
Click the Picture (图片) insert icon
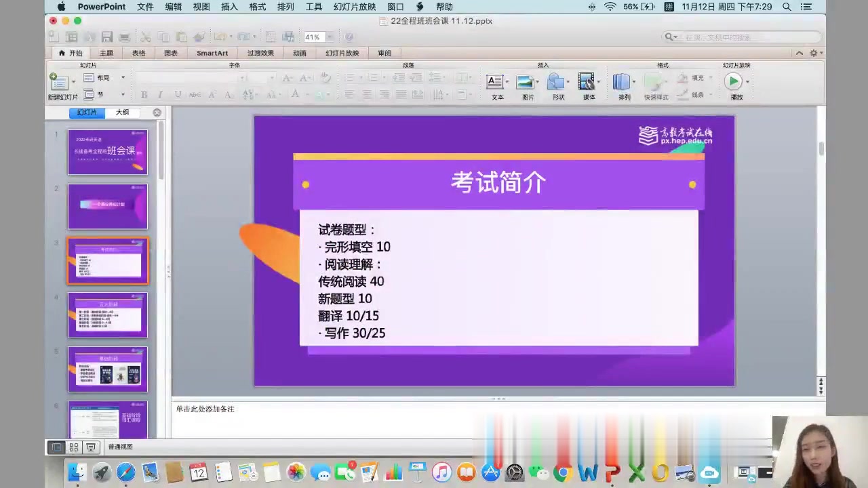pyautogui.click(x=526, y=82)
